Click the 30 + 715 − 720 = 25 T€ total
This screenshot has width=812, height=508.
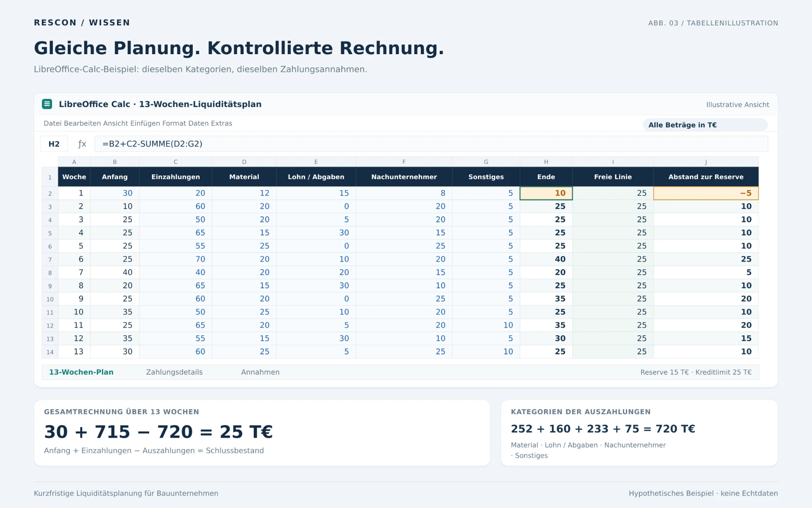158,432
